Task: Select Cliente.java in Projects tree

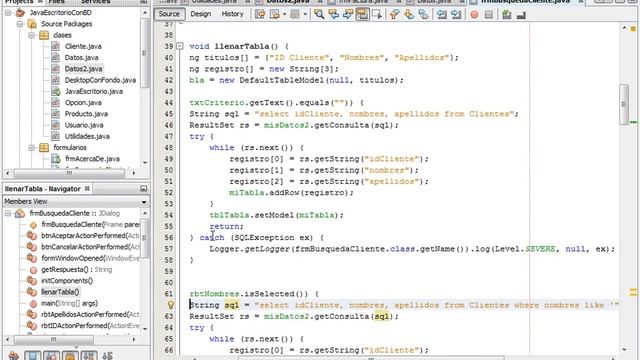Action: 83,47
